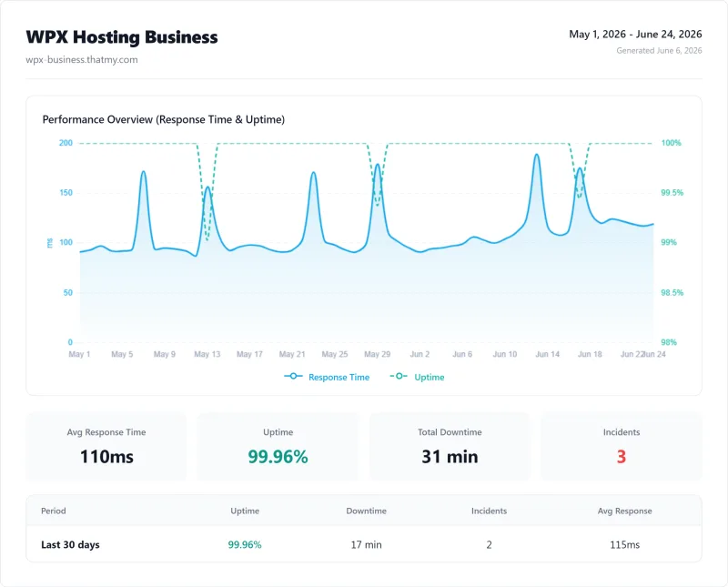This screenshot has height=587, width=728.
Task: Click the Uptime column header in table
Action: coord(245,511)
